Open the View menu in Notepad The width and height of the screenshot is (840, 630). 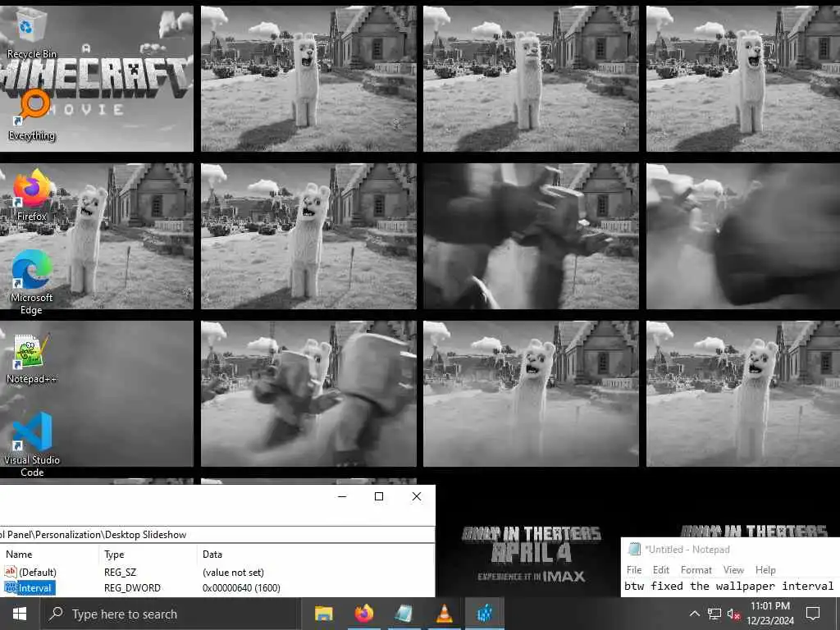[733, 570]
